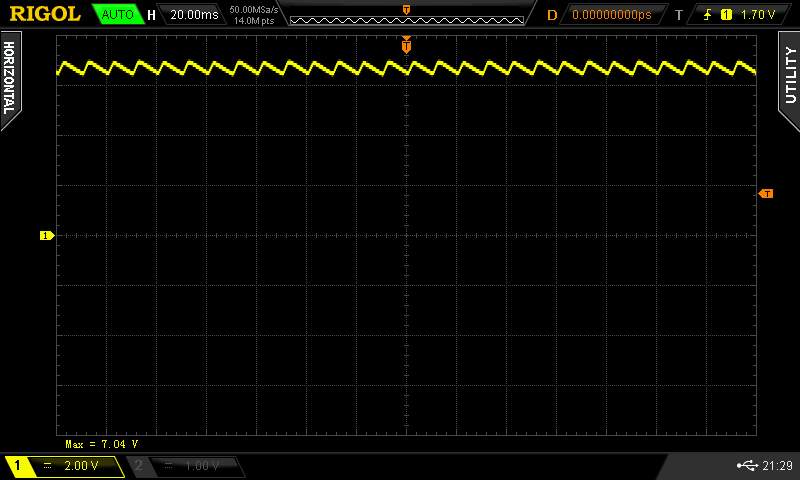Click the Max = 7.04 V measurement
This screenshot has width=800, height=480.
101,443
